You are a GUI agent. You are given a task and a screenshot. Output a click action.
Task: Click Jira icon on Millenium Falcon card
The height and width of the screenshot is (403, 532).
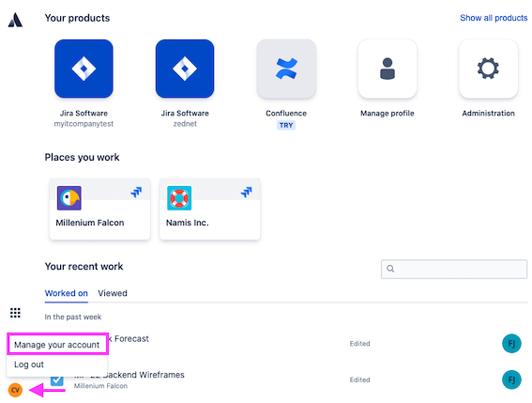point(136,192)
